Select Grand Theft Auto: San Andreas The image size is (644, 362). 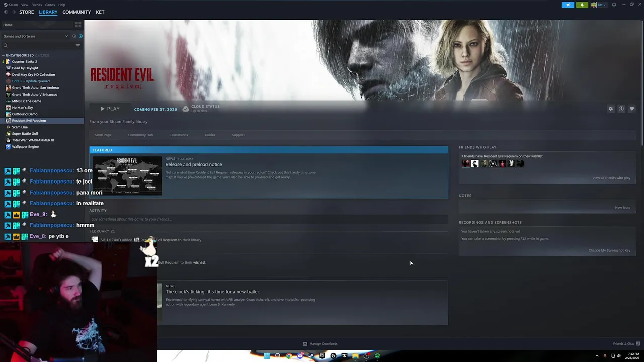click(x=35, y=87)
